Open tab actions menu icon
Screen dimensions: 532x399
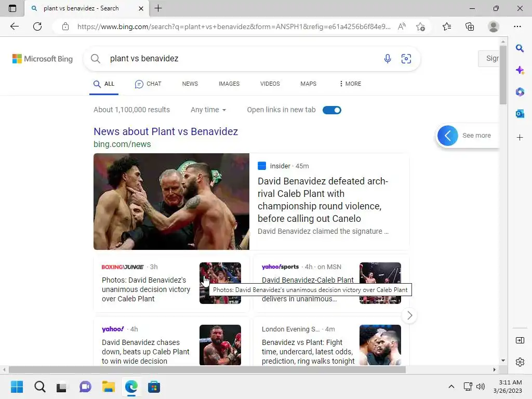(x=12, y=8)
